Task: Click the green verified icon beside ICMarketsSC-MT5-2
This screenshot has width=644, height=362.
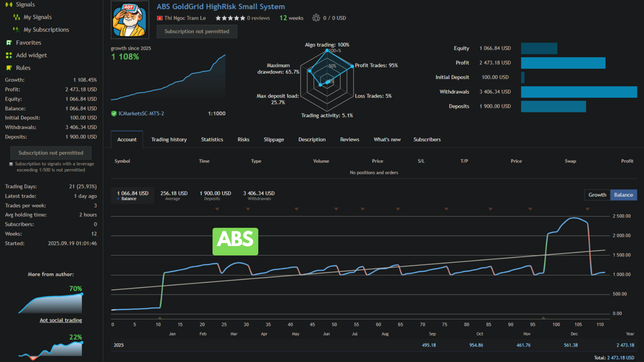Action: point(114,113)
